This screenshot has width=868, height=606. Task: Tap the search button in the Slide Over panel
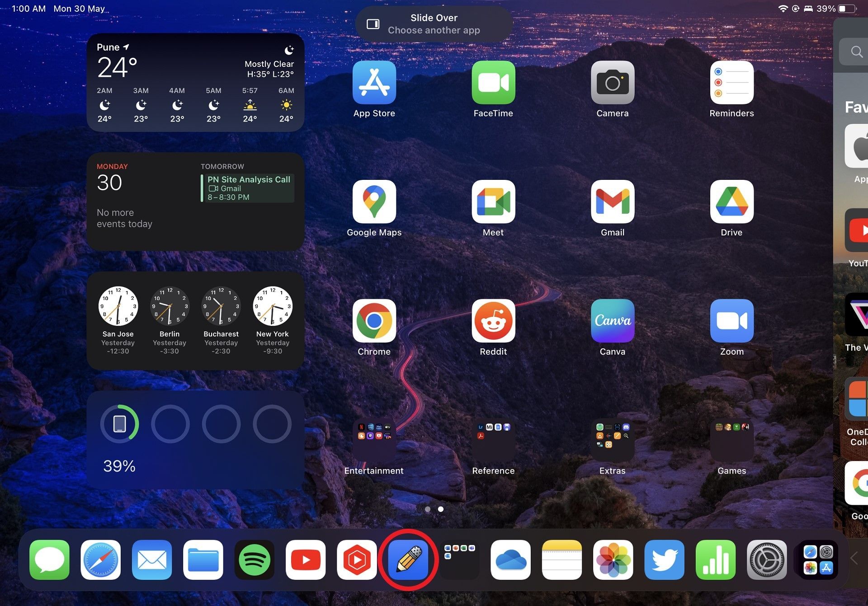tap(857, 51)
